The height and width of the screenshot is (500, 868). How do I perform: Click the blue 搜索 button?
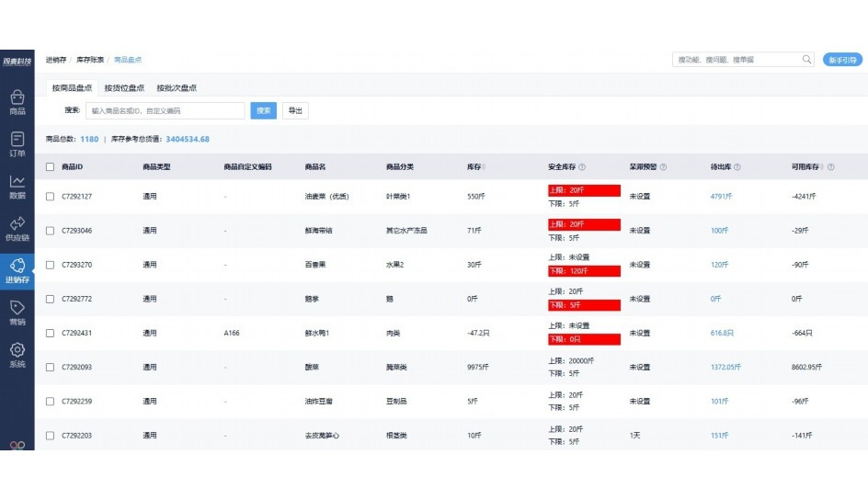point(262,110)
